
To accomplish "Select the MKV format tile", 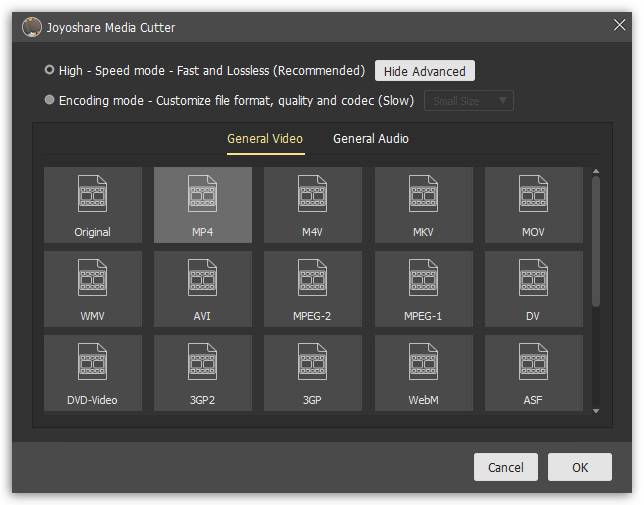I will click(x=423, y=204).
